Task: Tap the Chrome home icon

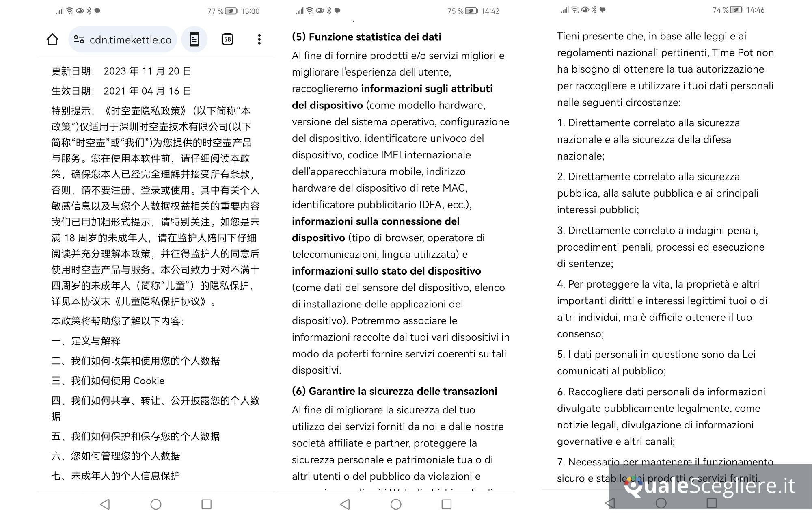Action: (x=52, y=39)
